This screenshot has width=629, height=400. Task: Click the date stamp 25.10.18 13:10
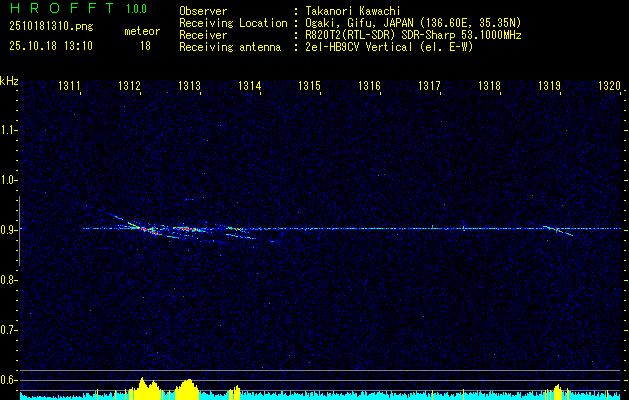coord(51,46)
